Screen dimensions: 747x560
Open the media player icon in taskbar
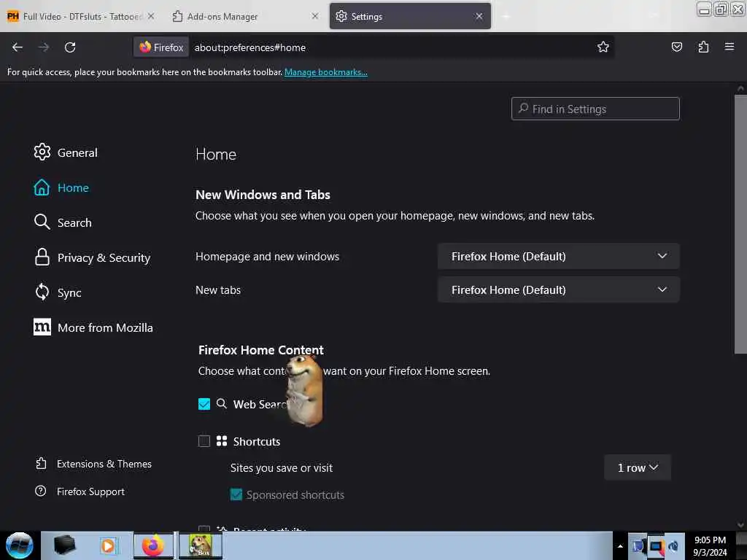108,545
